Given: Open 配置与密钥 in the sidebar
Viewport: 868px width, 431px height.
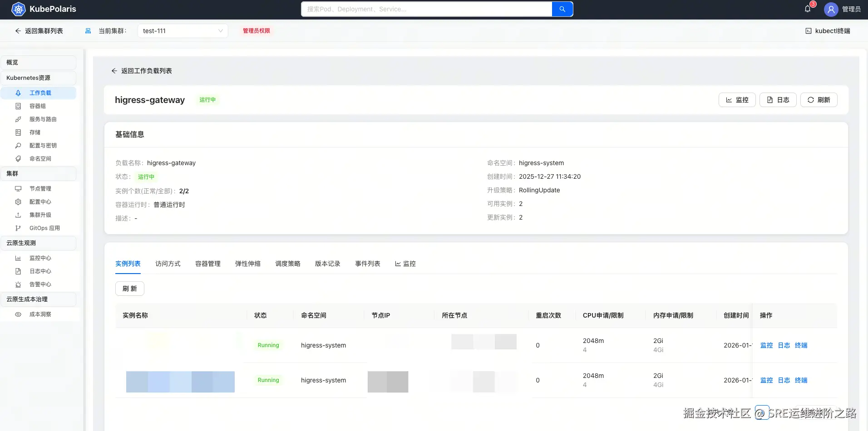Looking at the screenshot, I should (x=39, y=146).
